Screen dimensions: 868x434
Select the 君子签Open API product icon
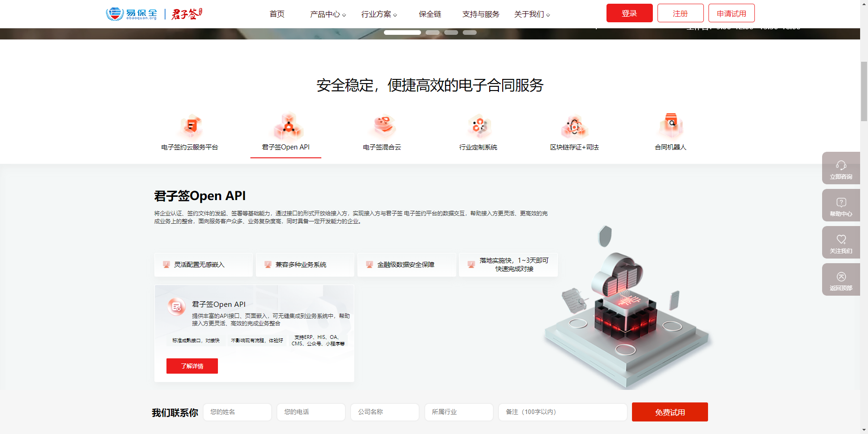tap(288, 126)
